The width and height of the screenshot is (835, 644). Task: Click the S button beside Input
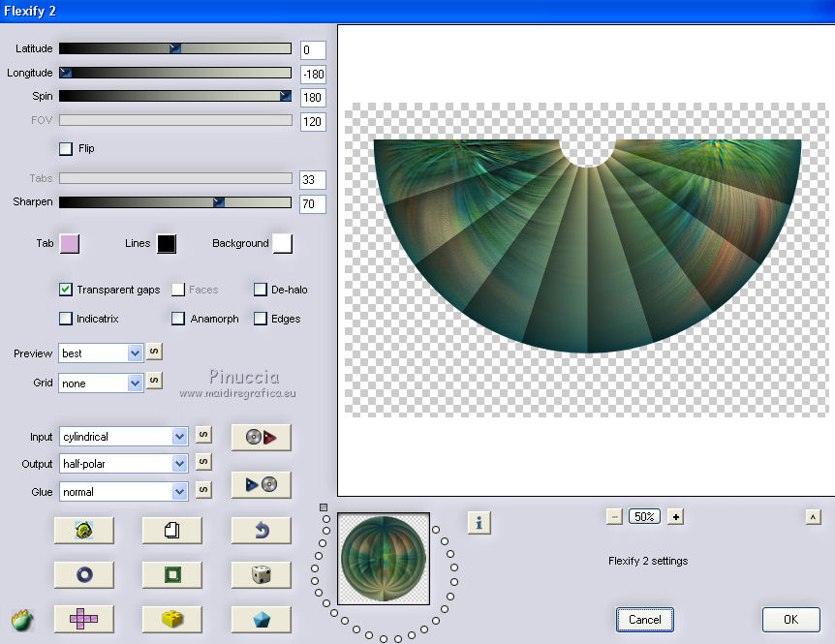[202, 434]
